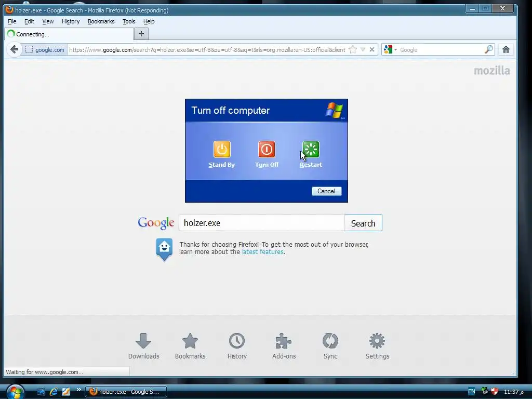Minimize the Firefox window
532x399 pixels.
pos(472,8)
